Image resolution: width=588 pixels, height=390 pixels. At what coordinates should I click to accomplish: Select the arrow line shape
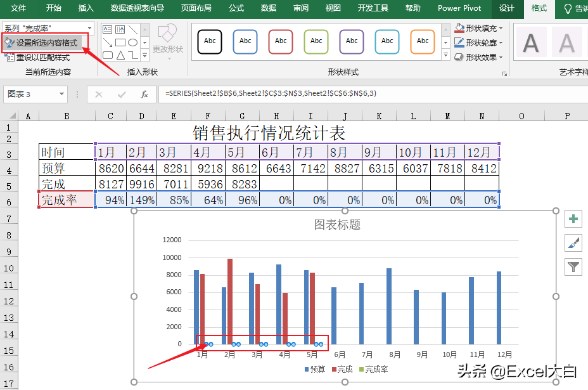pos(107,42)
